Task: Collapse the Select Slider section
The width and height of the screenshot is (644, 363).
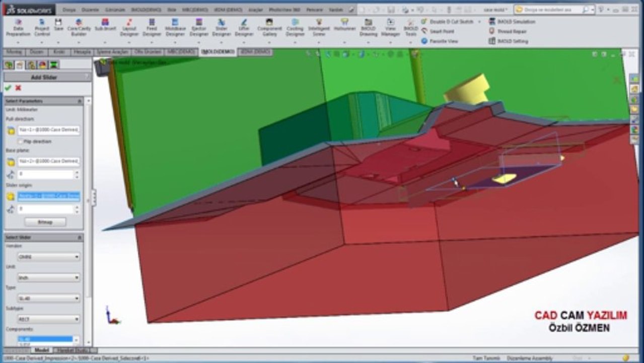Action: (80, 237)
